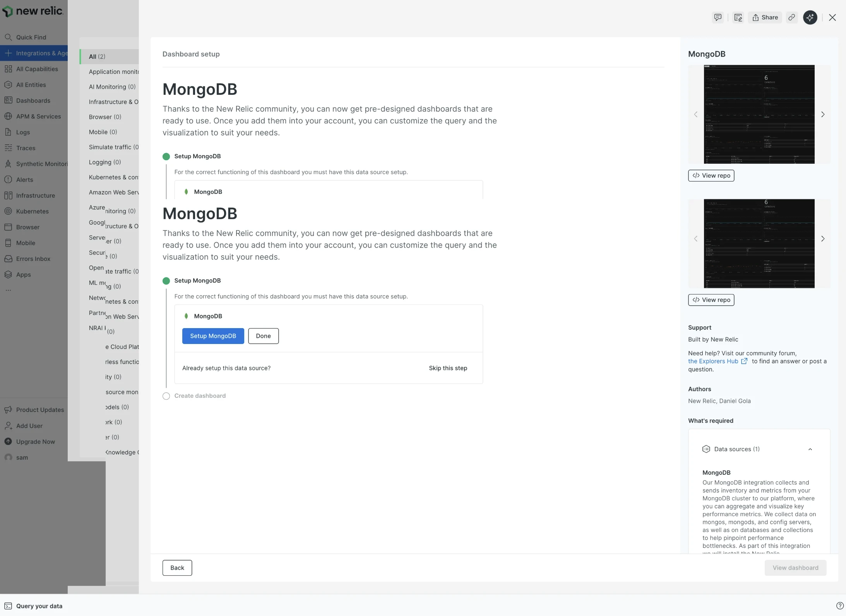
Task: Show more navigation items via the ellipsis
Action: 8,290
